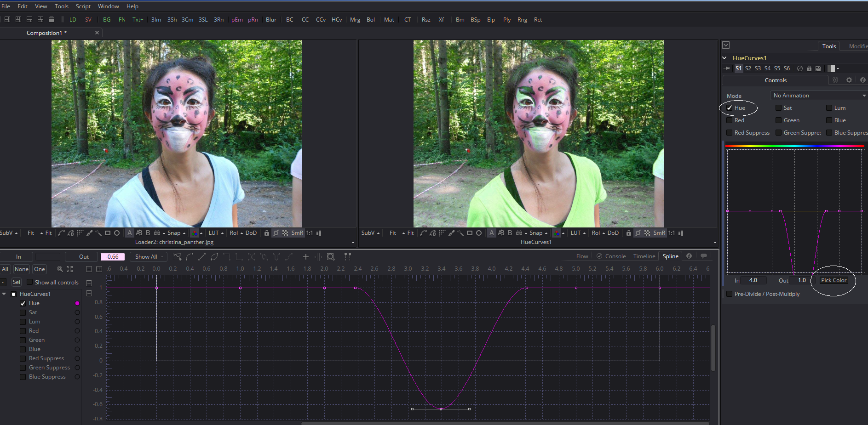Select the polyline tool in Loader2 viewer
The width and height of the screenshot is (868, 425).
[x=62, y=233]
